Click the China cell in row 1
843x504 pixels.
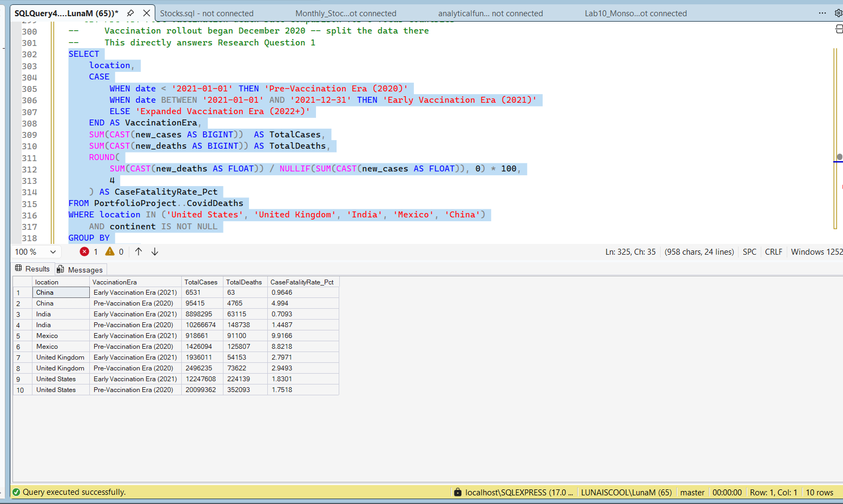click(x=61, y=293)
